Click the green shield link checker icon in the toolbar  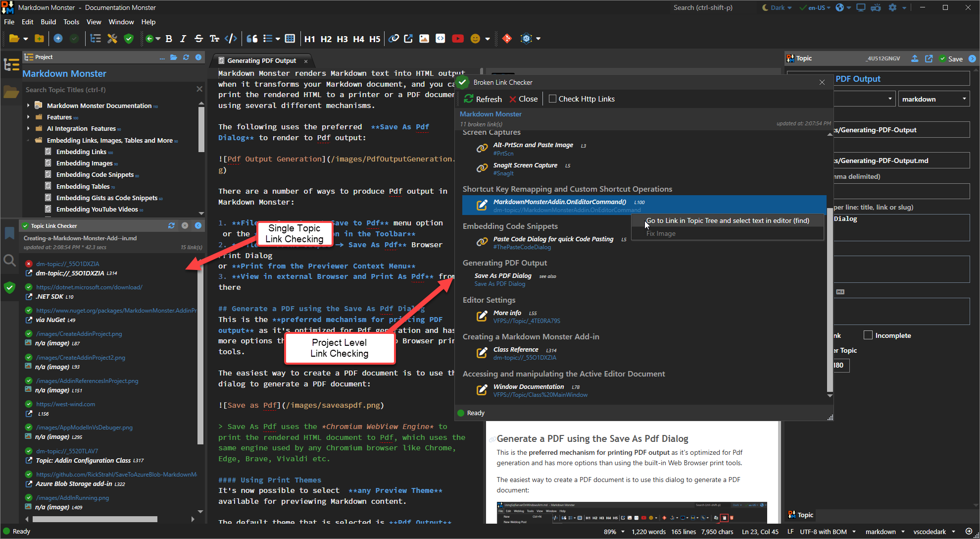pyautogui.click(x=129, y=39)
